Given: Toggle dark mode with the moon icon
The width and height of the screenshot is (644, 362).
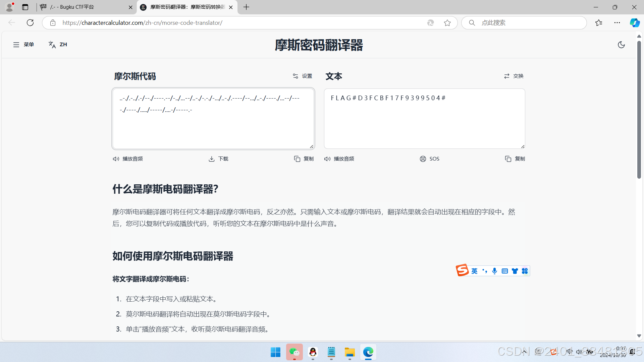Looking at the screenshot, I should 621,44.
